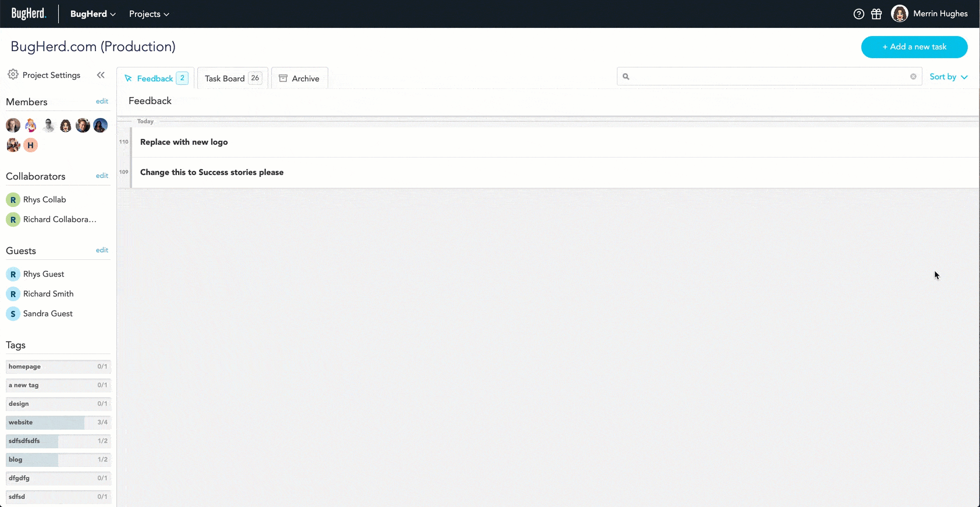The width and height of the screenshot is (980, 507).
Task: Filter by the sdfsdfsdfs tag
Action: (58, 441)
